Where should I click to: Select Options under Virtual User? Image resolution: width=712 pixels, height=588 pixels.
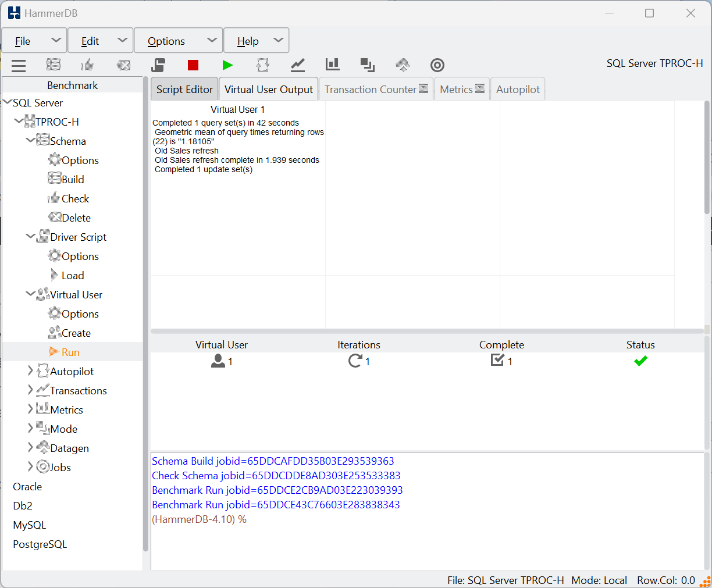pyautogui.click(x=80, y=313)
